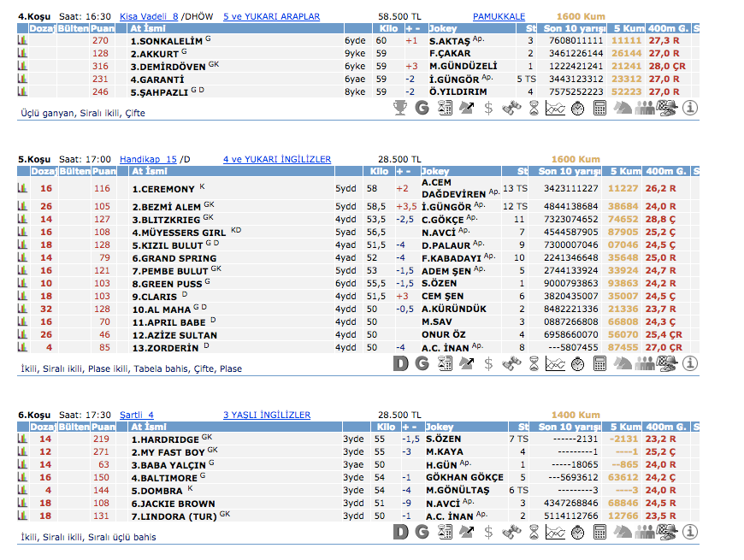
Task: Click the trophy icon in race 4 toolbar
Action: [399, 108]
